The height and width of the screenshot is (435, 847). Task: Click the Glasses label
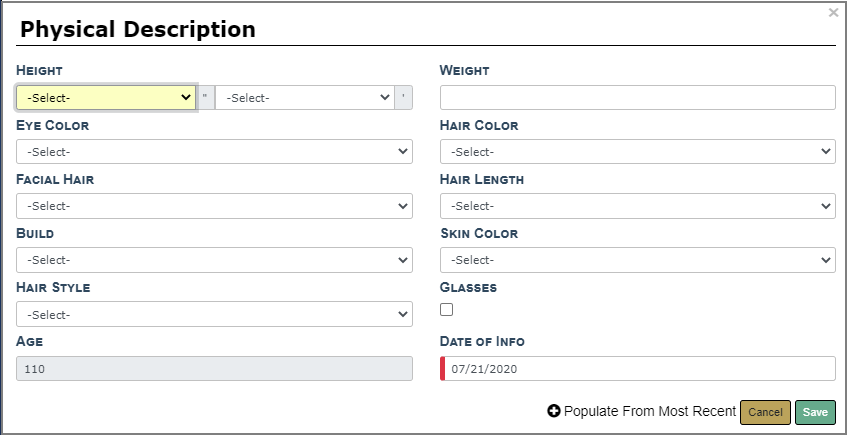click(x=468, y=287)
